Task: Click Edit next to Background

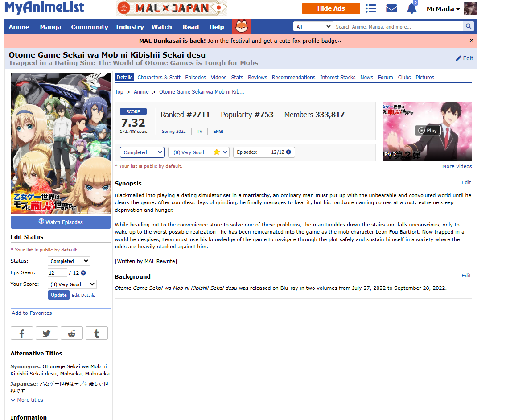Action: [466, 276]
